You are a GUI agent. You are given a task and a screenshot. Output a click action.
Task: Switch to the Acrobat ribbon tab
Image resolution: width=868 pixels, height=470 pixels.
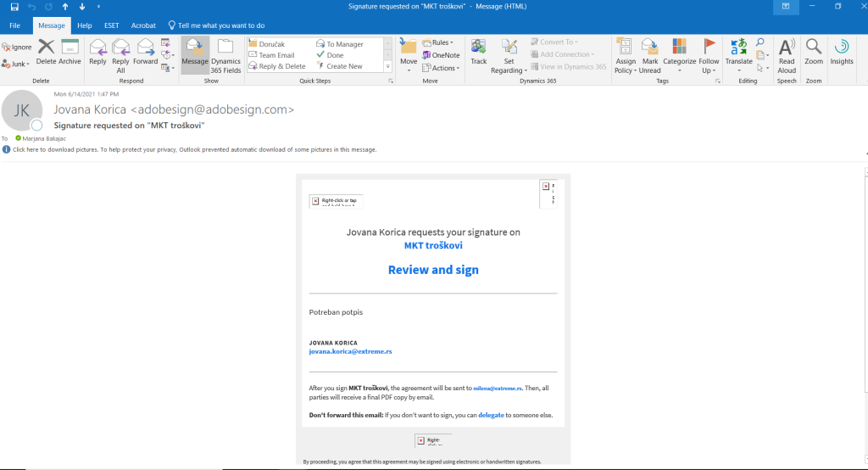[x=143, y=25]
